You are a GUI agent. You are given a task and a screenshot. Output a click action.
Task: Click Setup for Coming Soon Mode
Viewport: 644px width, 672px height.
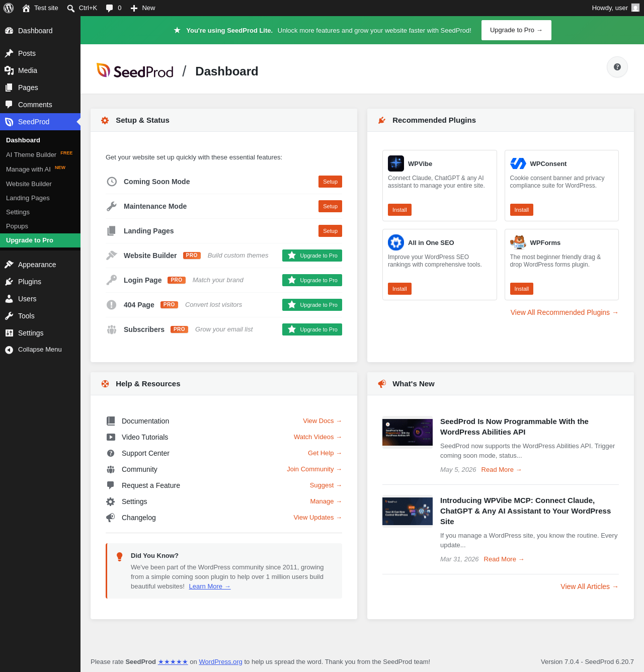330,182
